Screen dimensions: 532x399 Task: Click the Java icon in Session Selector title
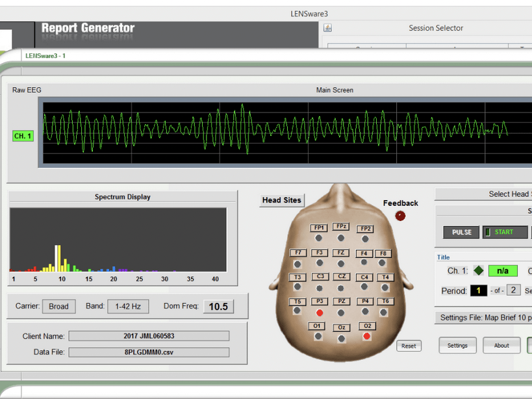327,28
